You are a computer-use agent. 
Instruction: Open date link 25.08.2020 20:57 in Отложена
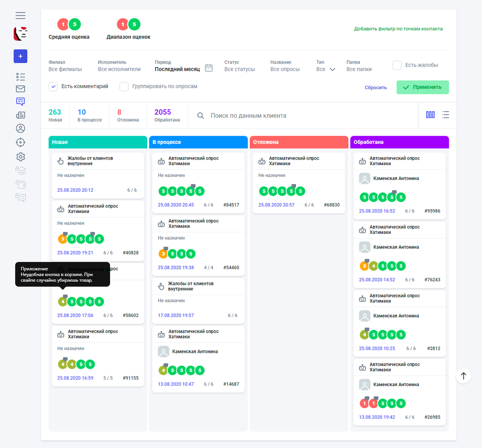click(x=276, y=205)
